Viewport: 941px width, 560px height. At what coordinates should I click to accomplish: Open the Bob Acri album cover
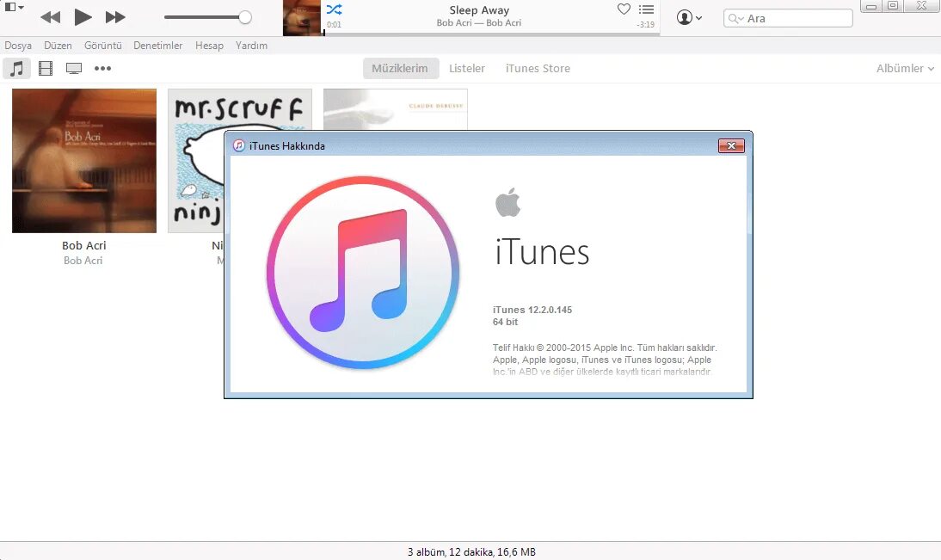pyautogui.click(x=84, y=161)
